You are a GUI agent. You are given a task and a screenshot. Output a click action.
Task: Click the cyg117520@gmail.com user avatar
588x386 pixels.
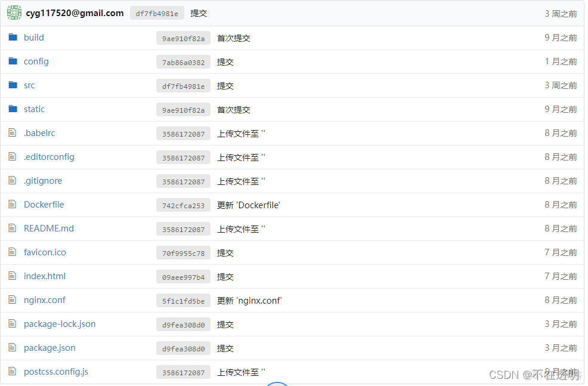click(14, 13)
